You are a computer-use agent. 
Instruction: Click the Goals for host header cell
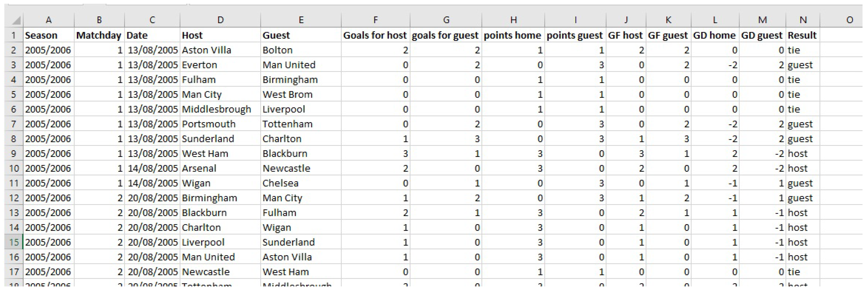375,35
